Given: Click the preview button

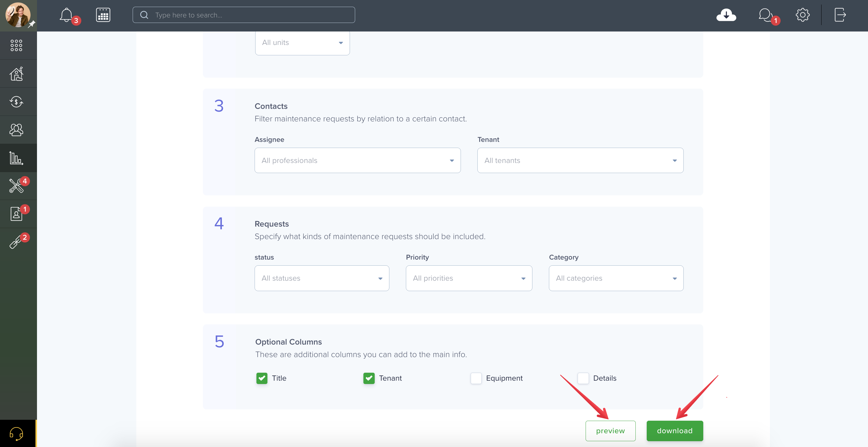Looking at the screenshot, I should click(x=611, y=431).
